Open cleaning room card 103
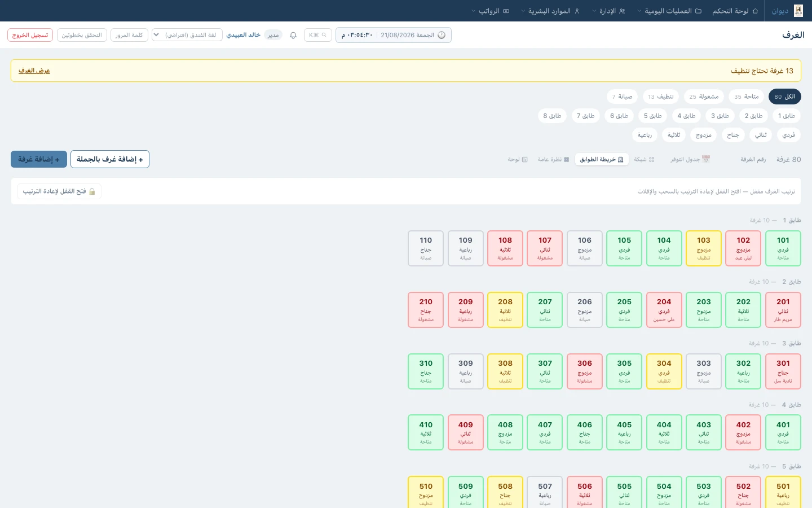 tap(704, 248)
